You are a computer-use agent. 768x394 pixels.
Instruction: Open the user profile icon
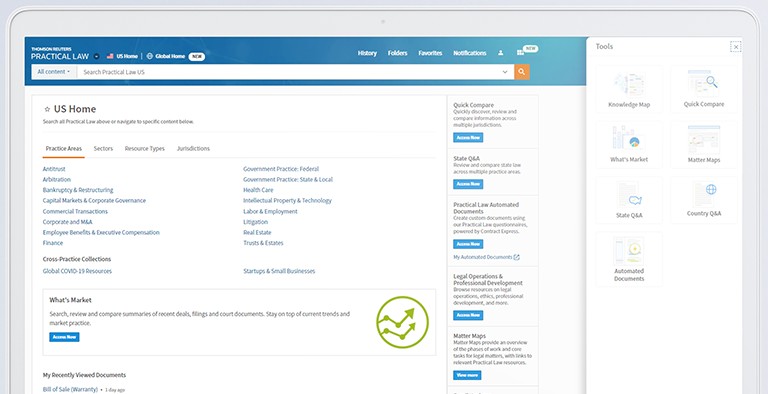[x=500, y=53]
